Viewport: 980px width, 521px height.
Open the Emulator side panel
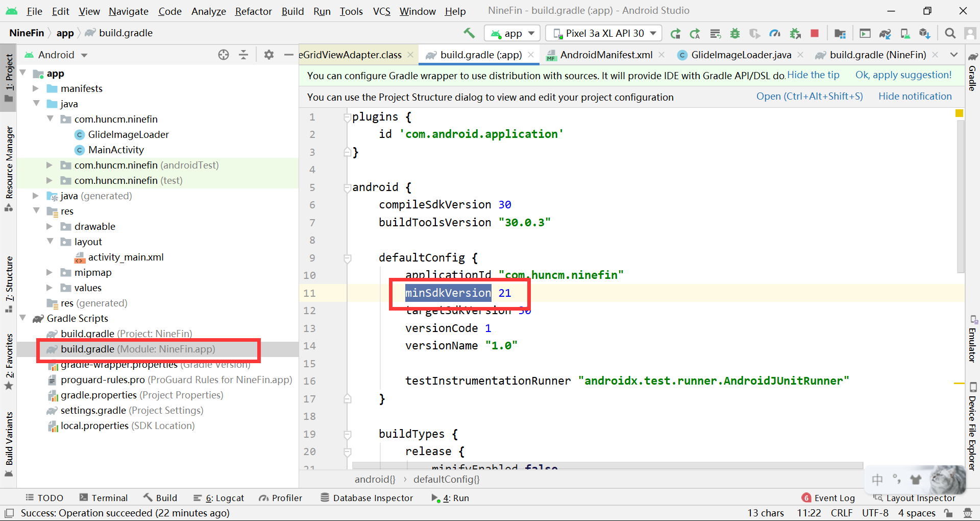[x=972, y=339]
